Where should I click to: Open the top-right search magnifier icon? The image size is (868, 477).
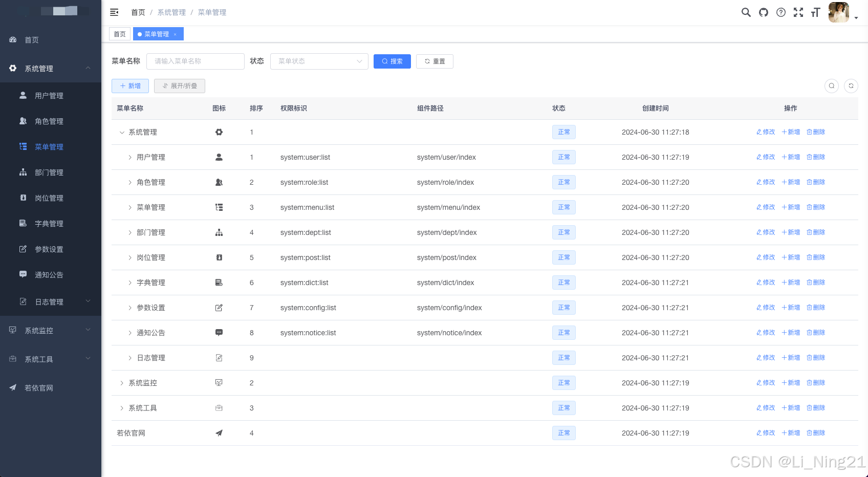point(746,12)
